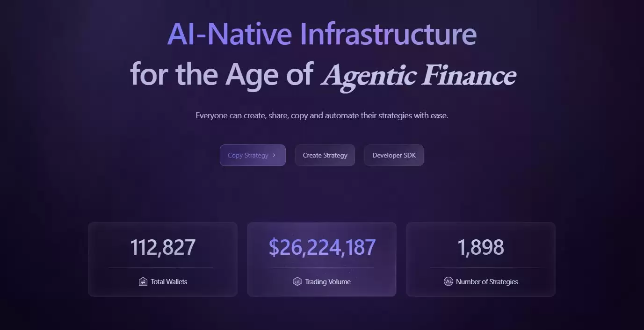Click the Total Wallets wallet icon

[x=143, y=281]
